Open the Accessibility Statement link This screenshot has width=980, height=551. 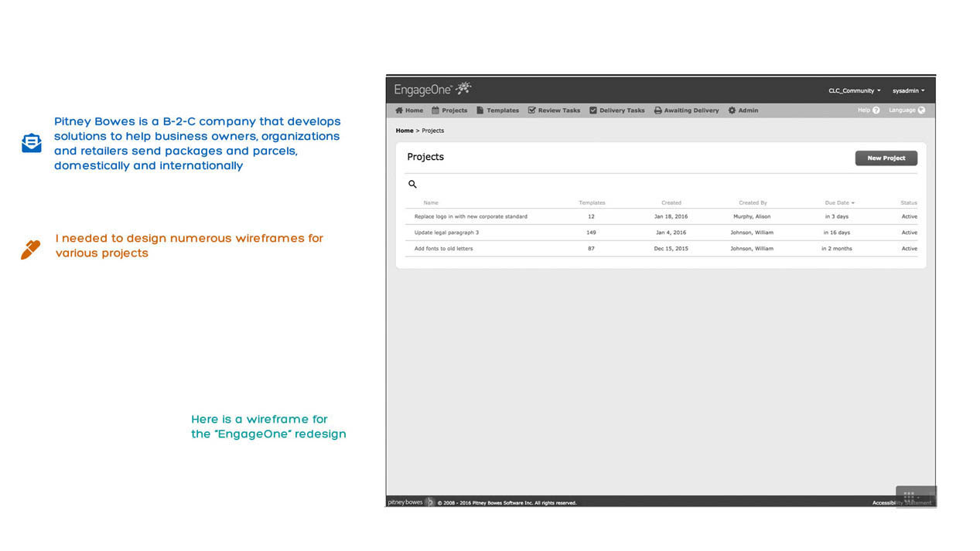901,502
